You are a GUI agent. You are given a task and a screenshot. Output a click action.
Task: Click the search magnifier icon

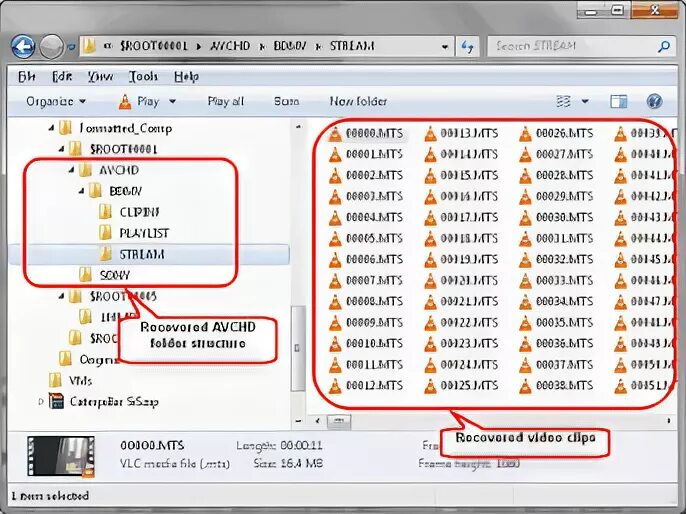tap(664, 46)
